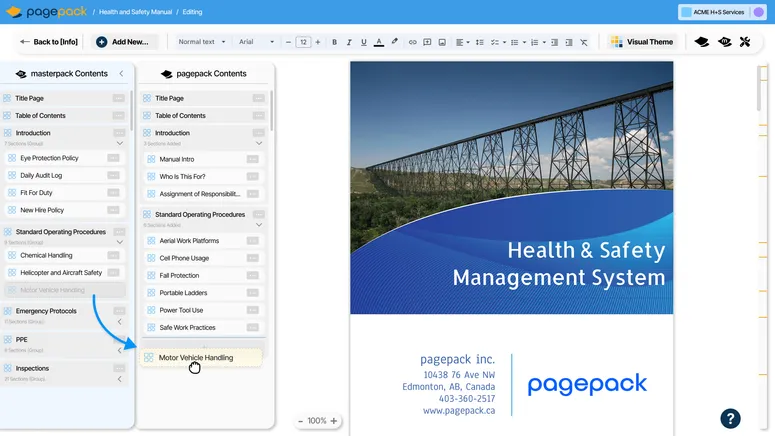Select Helicopter and Aircraft Safety section
The width and height of the screenshot is (775, 436).
point(65,273)
